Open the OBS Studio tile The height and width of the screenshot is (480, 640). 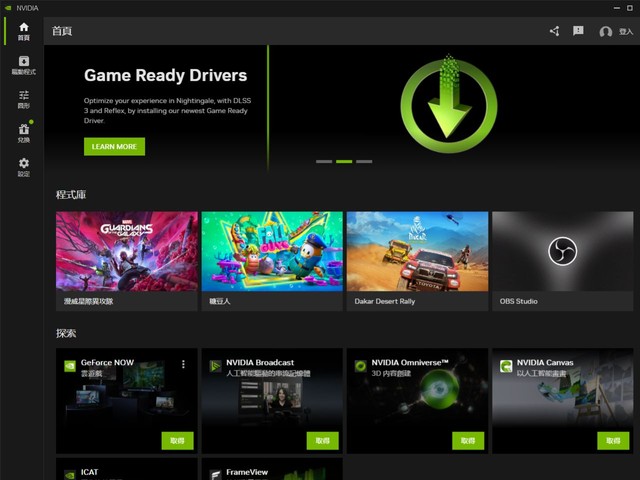[x=562, y=261]
